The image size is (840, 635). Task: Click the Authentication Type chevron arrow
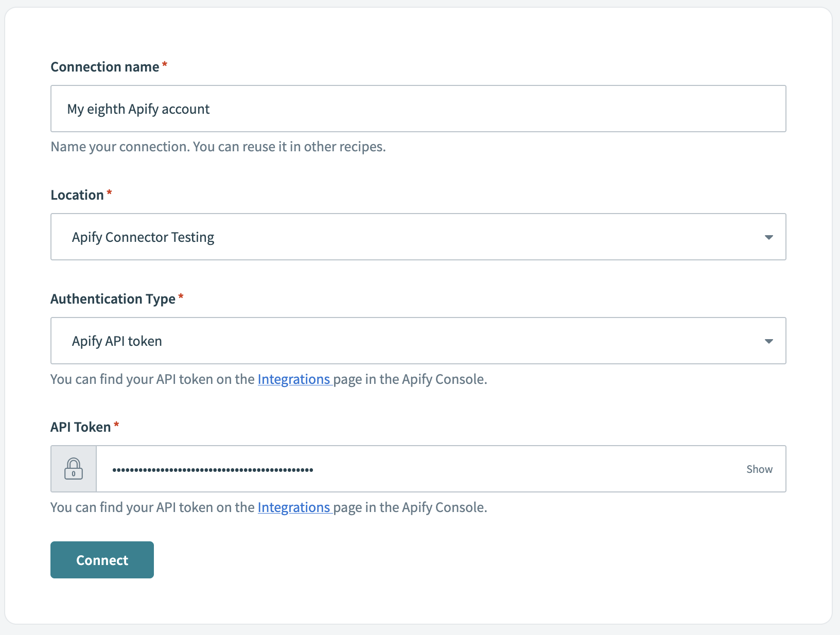769,341
